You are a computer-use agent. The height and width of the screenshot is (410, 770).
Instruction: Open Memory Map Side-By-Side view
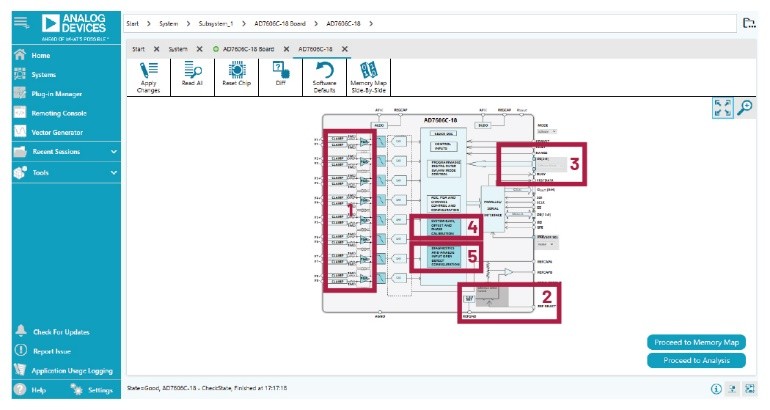click(x=369, y=76)
